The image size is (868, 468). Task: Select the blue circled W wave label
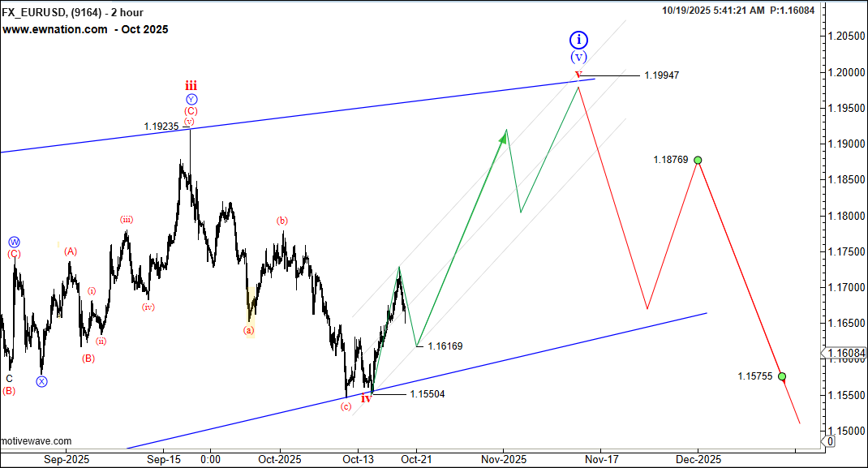point(14,242)
